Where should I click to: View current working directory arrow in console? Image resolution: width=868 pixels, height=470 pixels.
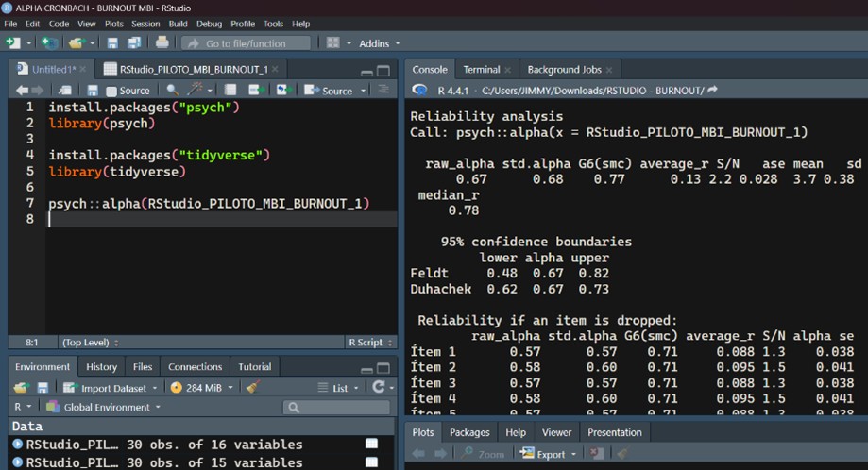712,90
